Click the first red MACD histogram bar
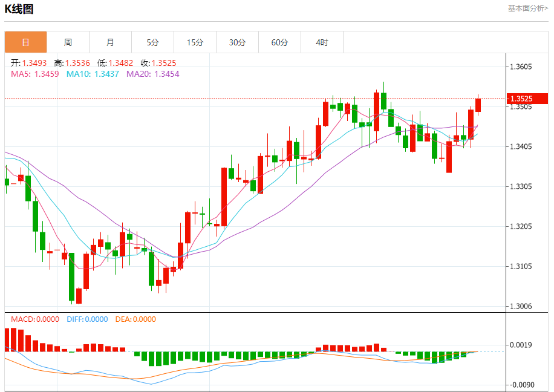The width and height of the screenshot is (554, 392). pos(7,339)
